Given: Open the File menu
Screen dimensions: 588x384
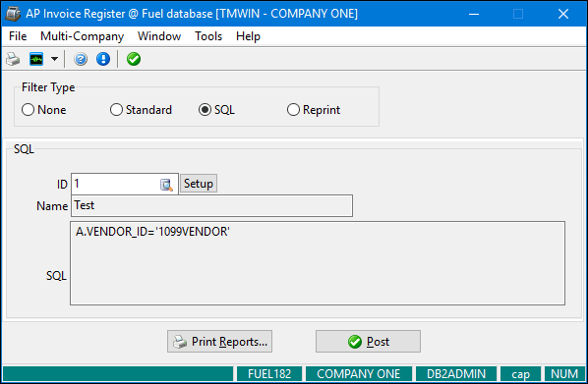Looking at the screenshot, I should tap(18, 36).
